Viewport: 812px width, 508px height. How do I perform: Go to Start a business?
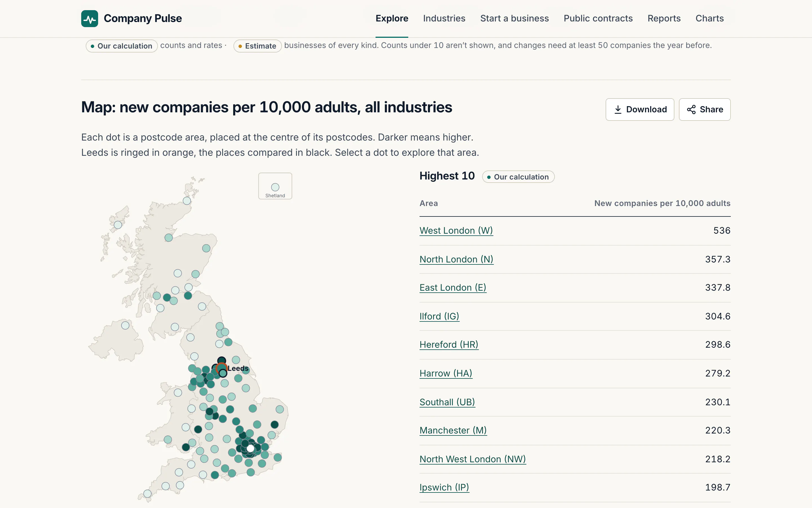pos(514,18)
